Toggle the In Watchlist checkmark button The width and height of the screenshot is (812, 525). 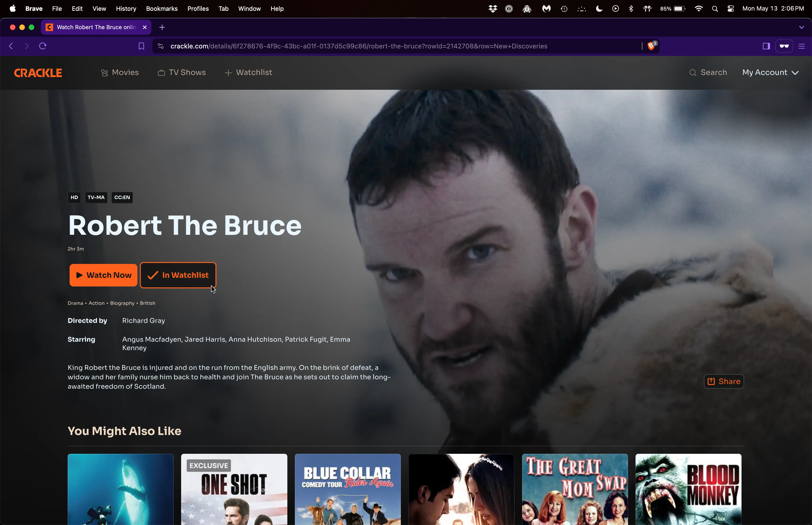(178, 275)
